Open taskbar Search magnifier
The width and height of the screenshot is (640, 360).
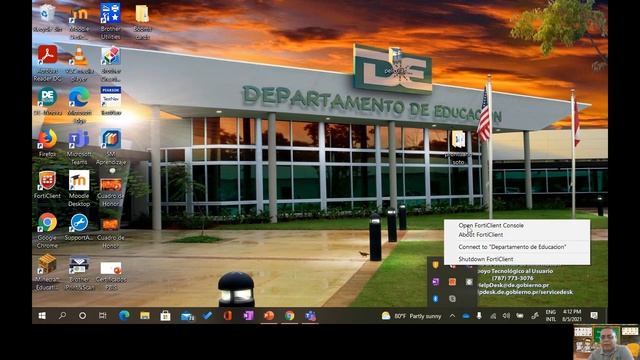pyautogui.click(x=62, y=316)
